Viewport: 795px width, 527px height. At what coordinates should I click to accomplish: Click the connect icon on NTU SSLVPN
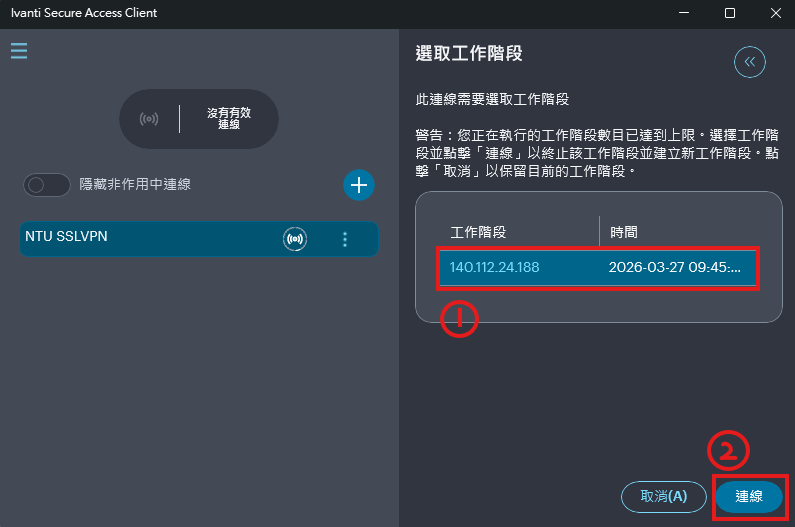coord(294,239)
